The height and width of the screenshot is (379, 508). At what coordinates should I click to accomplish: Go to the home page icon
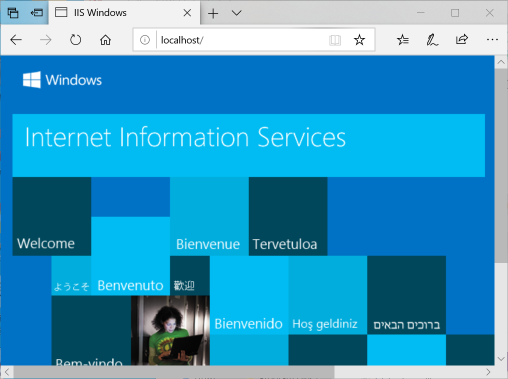pyautogui.click(x=105, y=40)
